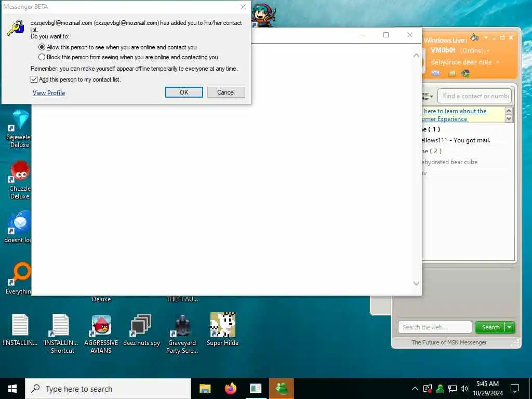Open the Thunderbird doesnt load shortcut

point(19,227)
